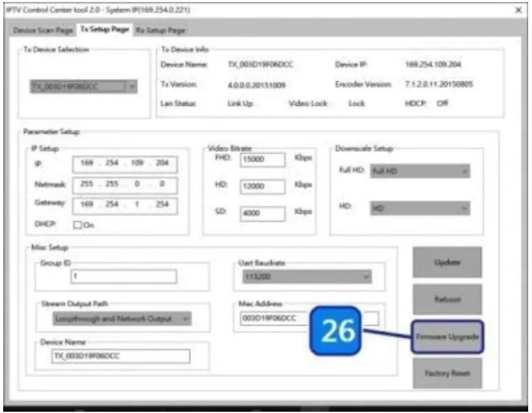532x413 pixels.
Task: Click the Firmware Upgrade button
Action: coord(447,337)
